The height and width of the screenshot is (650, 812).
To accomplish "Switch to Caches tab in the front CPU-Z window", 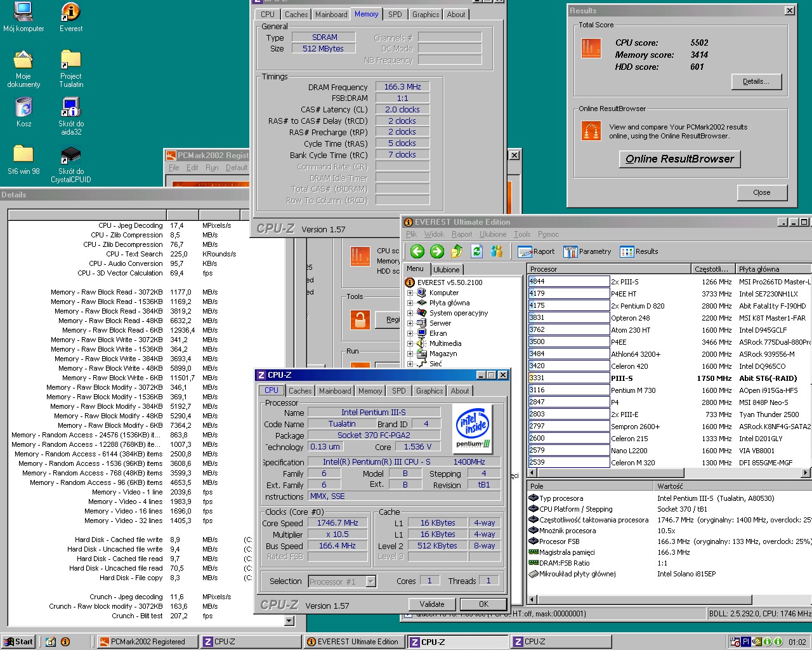I will click(300, 391).
